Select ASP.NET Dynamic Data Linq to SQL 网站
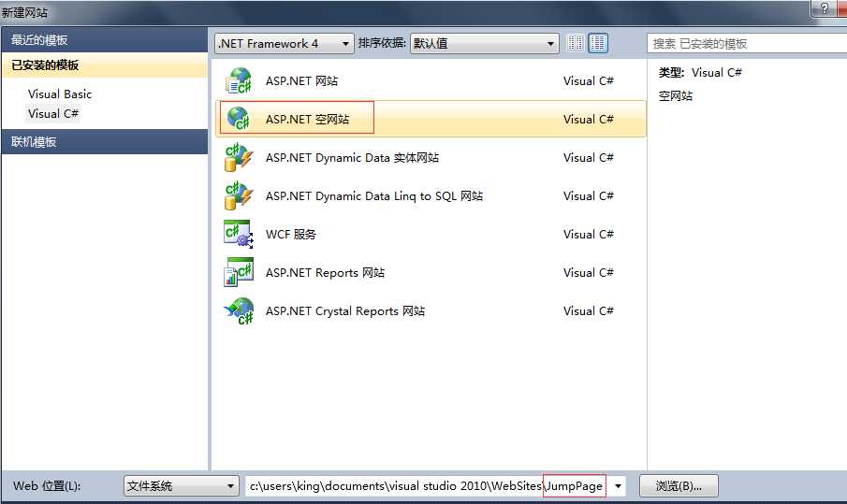847x504 pixels. click(374, 195)
